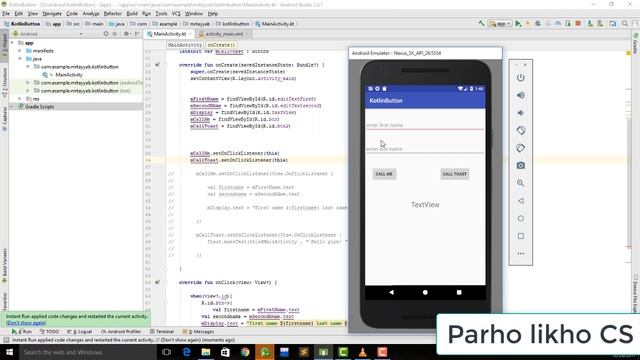Collapse the java folder node

[x=20, y=59]
